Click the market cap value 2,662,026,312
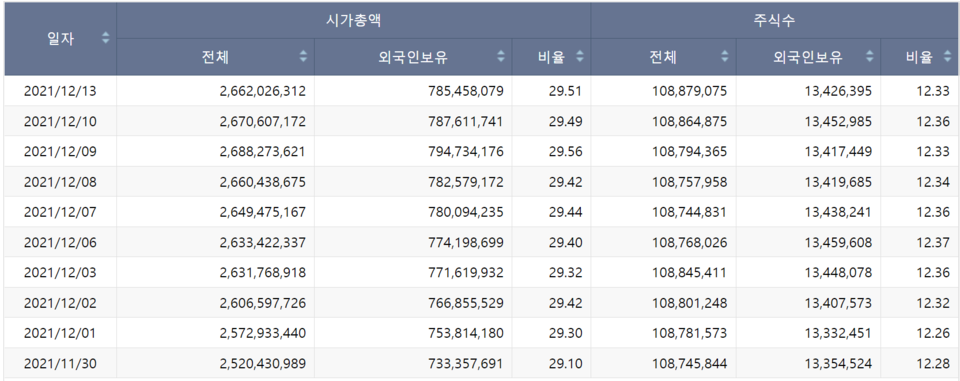 coord(263,91)
